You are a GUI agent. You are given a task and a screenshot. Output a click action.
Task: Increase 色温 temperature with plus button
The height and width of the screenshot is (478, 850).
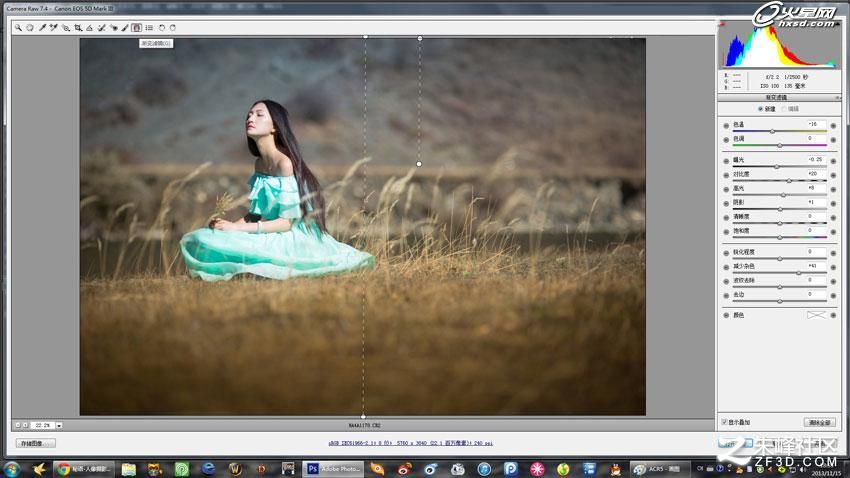tap(833, 126)
